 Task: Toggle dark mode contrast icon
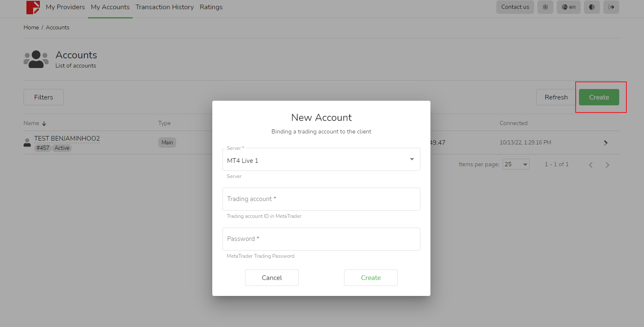tap(592, 7)
